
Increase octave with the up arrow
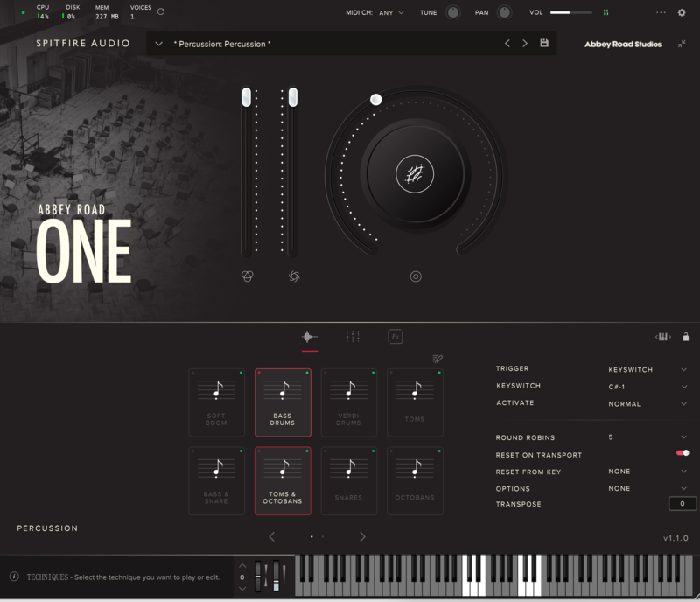(242, 566)
